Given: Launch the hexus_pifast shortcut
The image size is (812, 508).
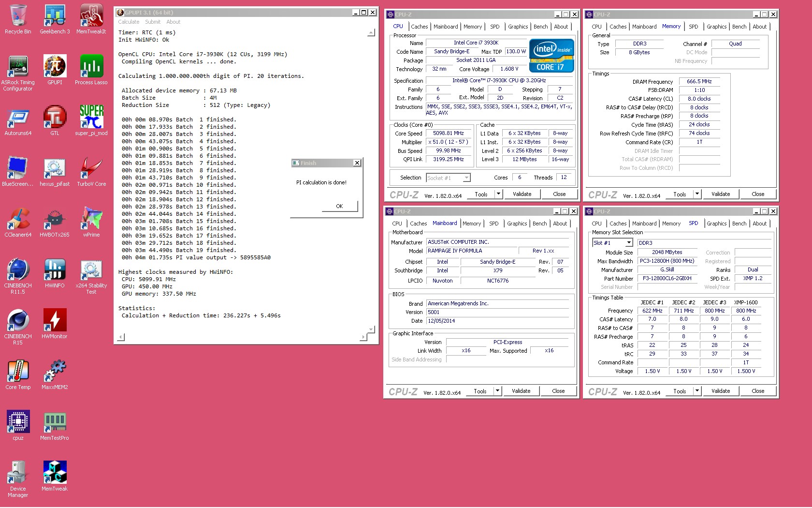Looking at the screenshot, I should pos(55,172).
